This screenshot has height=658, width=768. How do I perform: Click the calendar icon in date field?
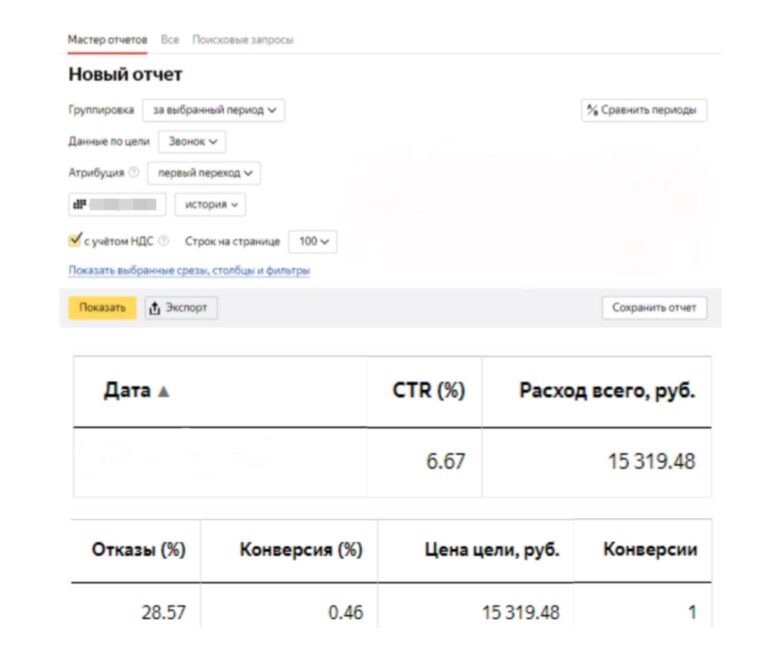[77, 205]
